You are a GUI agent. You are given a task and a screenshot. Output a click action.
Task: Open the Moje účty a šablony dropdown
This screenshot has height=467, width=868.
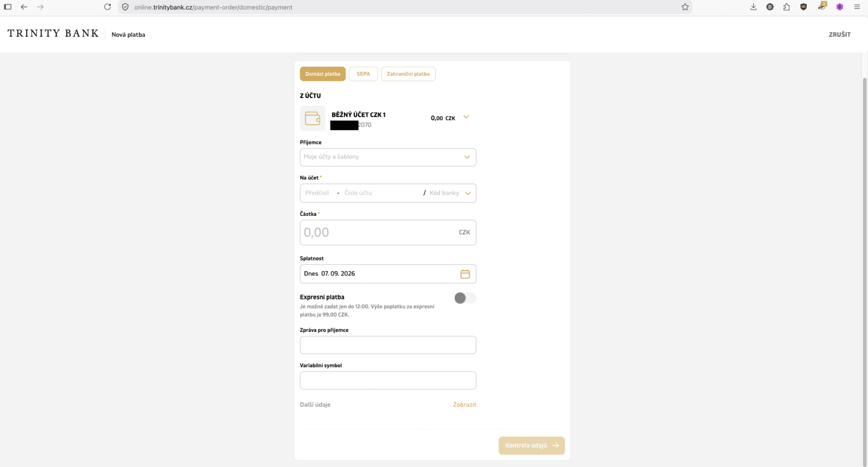388,157
